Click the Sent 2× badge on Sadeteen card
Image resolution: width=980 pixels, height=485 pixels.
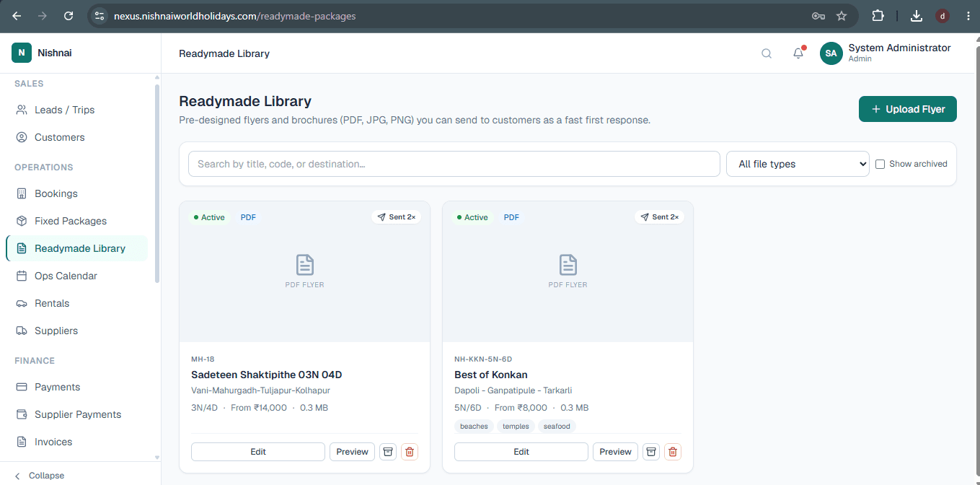point(397,217)
